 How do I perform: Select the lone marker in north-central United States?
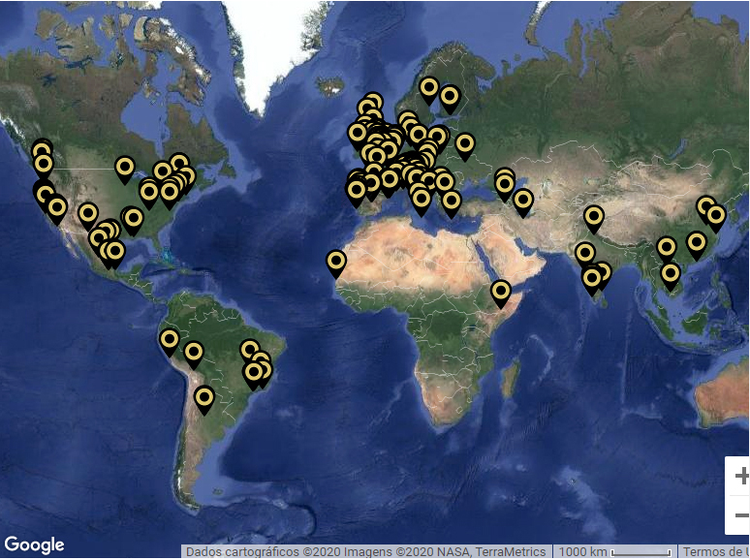pyautogui.click(x=125, y=171)
